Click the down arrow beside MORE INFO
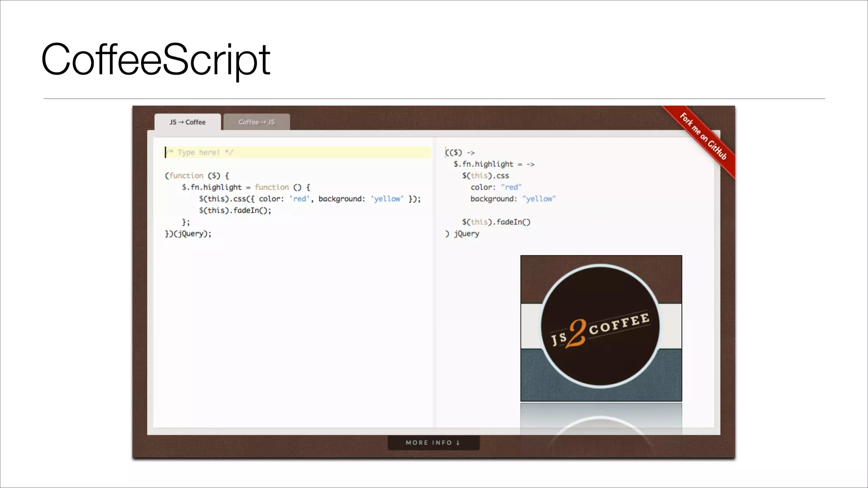Image resolution: width=868 pixels, height=488 pixels. 458,443
